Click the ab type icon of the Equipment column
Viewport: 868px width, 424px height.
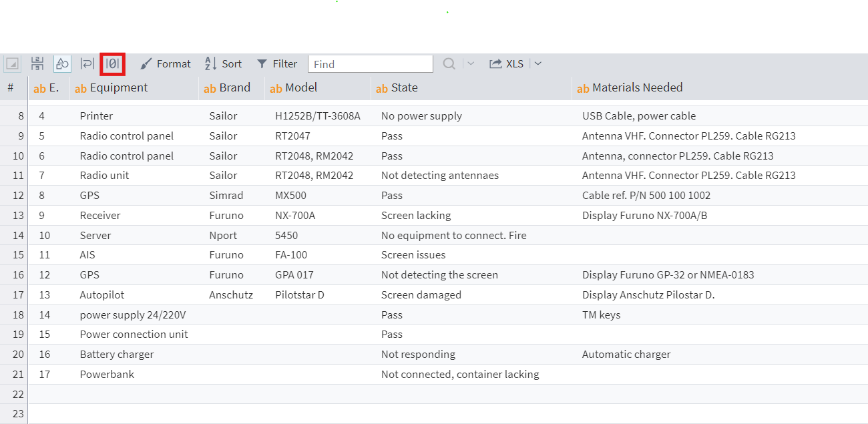click(81, 88)
